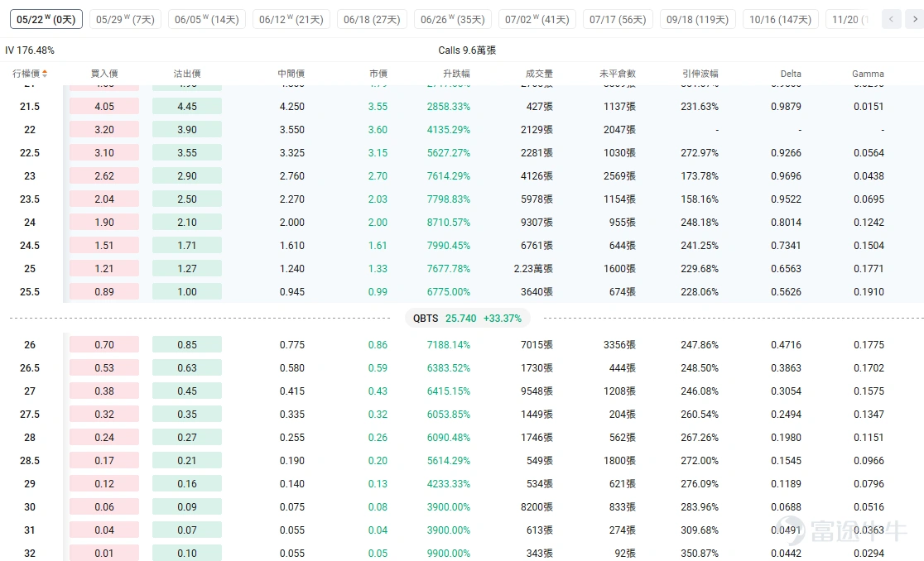Screen dimensions: 924x561
Task: Choose the 07/17 (56天) expiry tab
Action: (x=618, y=19)
